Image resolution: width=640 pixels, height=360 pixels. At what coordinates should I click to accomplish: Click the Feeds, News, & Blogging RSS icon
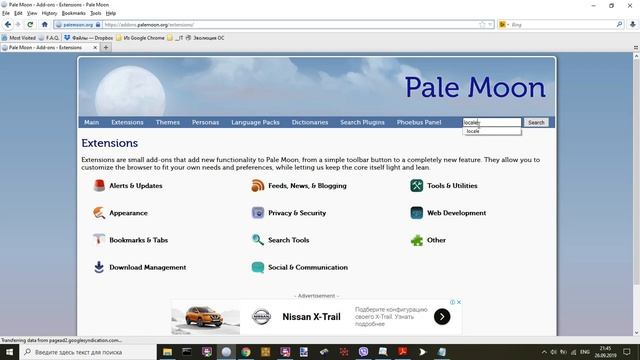(x=258, y=185)
